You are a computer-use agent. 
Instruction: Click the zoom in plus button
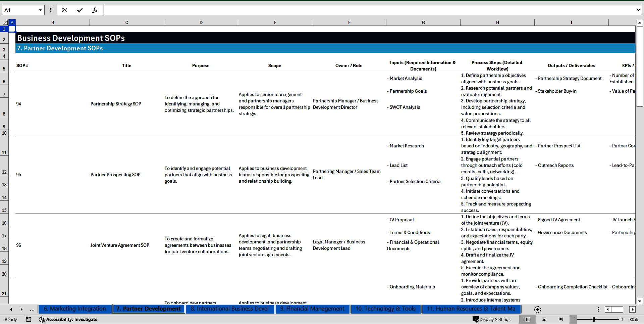(x=623, y=319)
